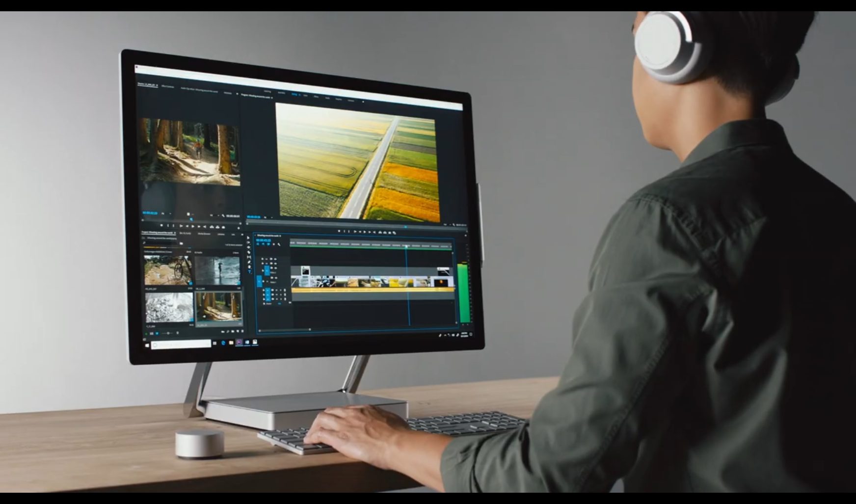The width and height of the screenshot is (856, 504).
Task: Switch to the Media Browser panel tab
Action: tap(204, 234)
